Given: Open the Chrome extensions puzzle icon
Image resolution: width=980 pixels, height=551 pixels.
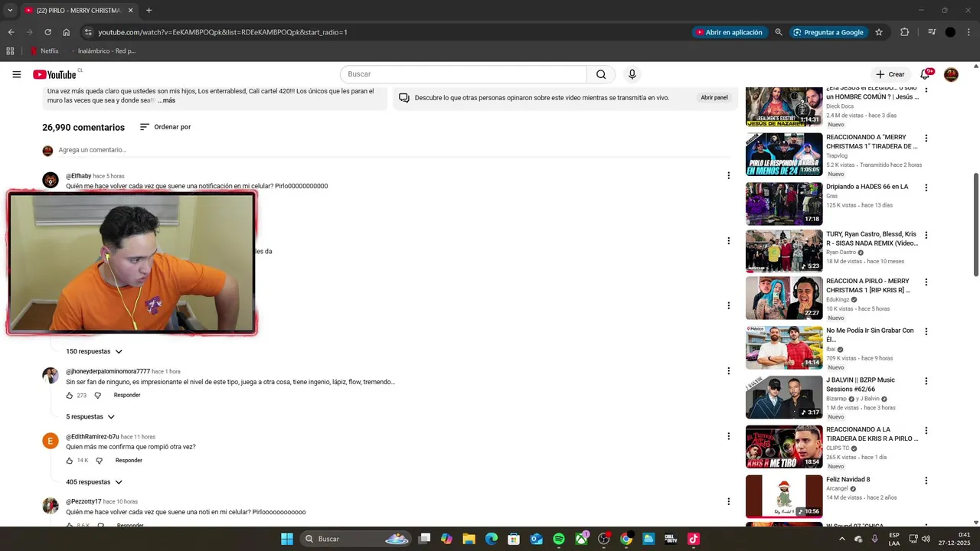Looking at the screenshot, I should coord(904,32).
